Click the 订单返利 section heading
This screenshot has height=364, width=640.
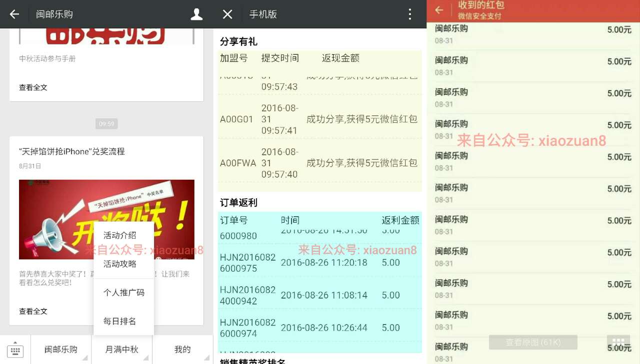pos(239,203)
